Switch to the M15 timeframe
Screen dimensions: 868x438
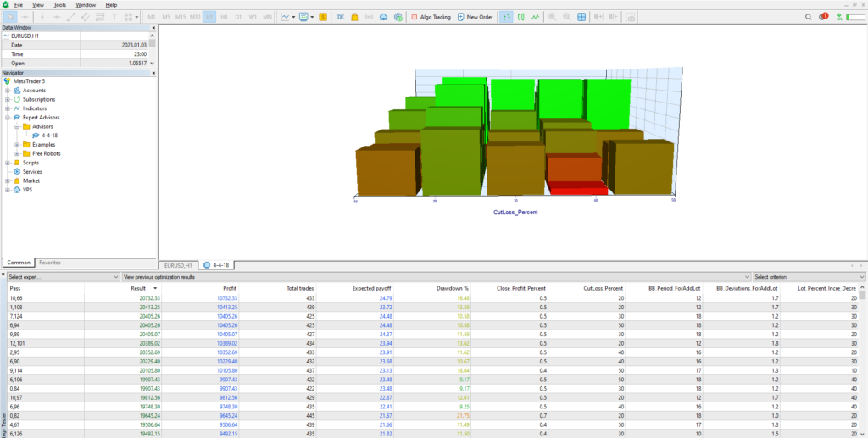(x=181, y=17)
